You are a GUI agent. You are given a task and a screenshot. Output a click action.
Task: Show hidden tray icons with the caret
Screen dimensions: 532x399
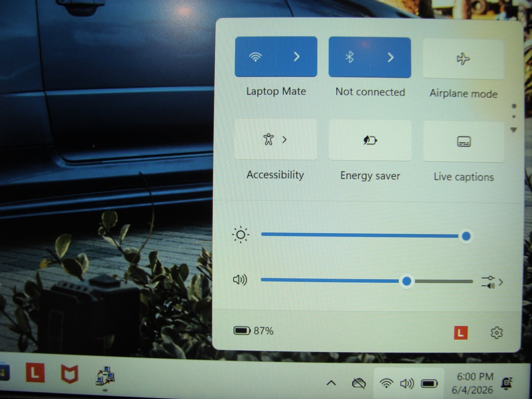point(331,383)
